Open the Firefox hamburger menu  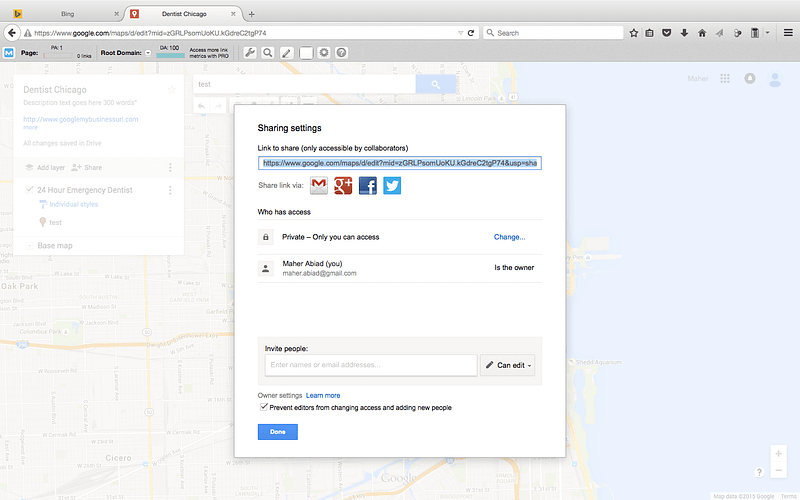788,33
